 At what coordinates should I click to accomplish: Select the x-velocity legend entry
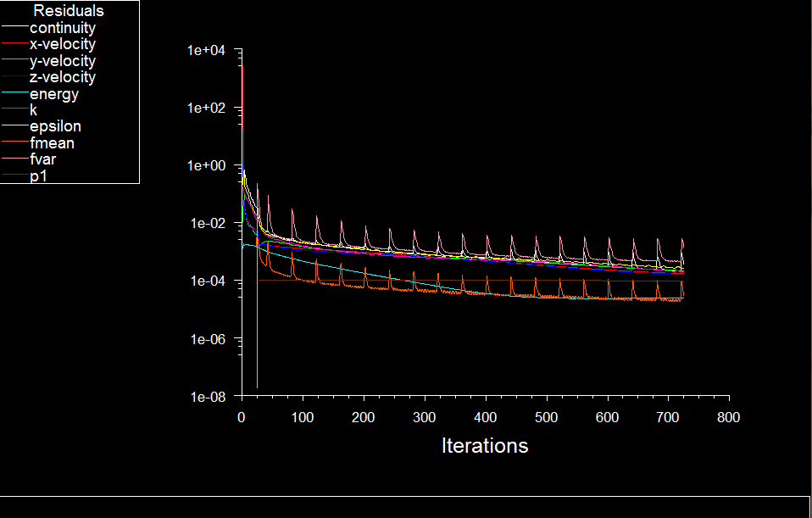tap(63, 44)
